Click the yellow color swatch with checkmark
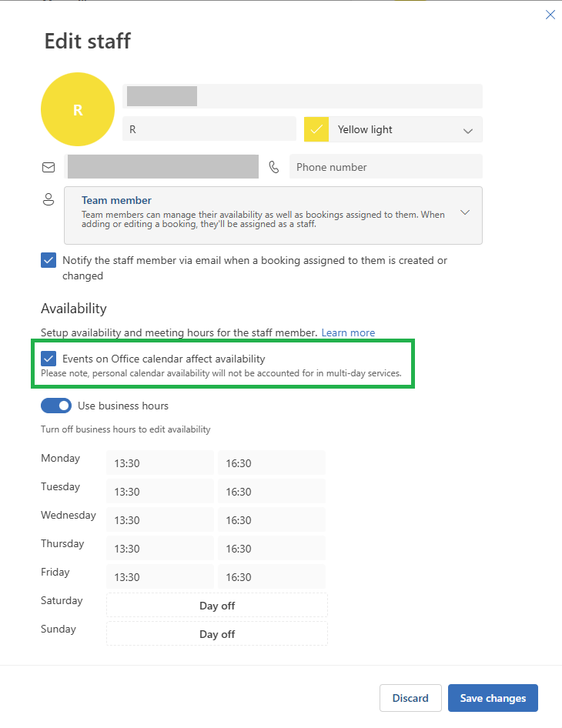This screenshot has height=728, width=562. 316,129
